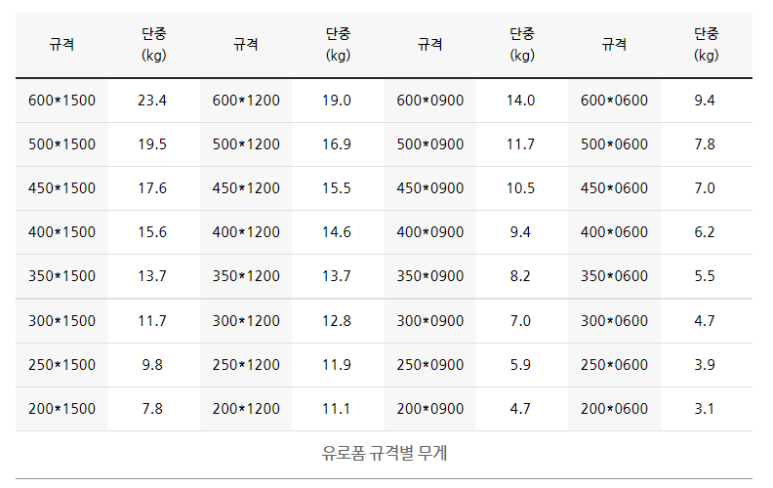Select the 600*0600 size cell

[614, 101]
